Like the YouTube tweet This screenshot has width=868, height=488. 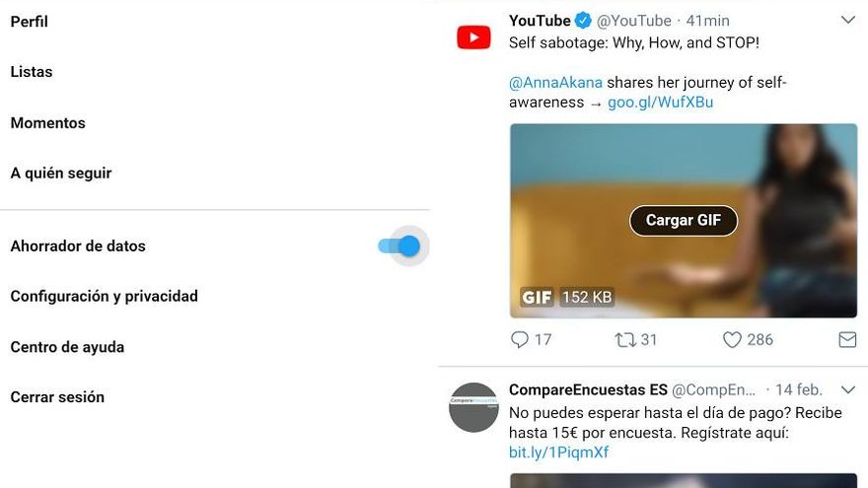click(x=732, y=340)
